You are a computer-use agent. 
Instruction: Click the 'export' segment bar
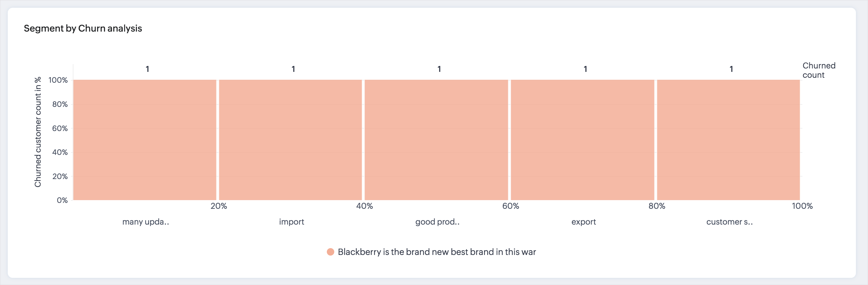click(583, 140)
